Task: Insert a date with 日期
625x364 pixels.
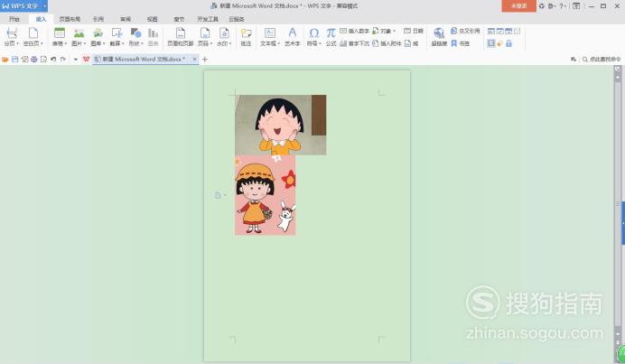Action: [414, 31]
